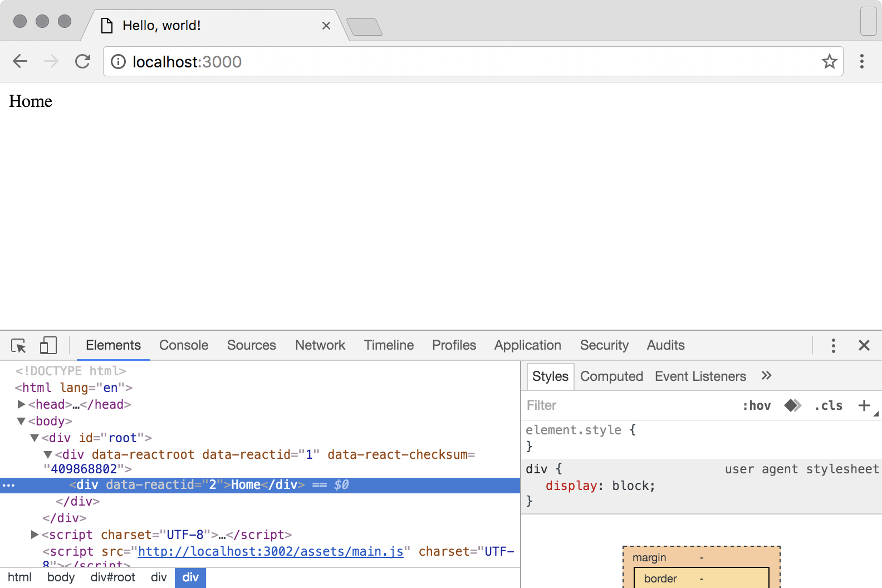Image resolution: width=882 pixels, height=588 pixels.
Task: Select the Hello, world! browser tab
Action: pyautogui.click(x=215, y=26)
